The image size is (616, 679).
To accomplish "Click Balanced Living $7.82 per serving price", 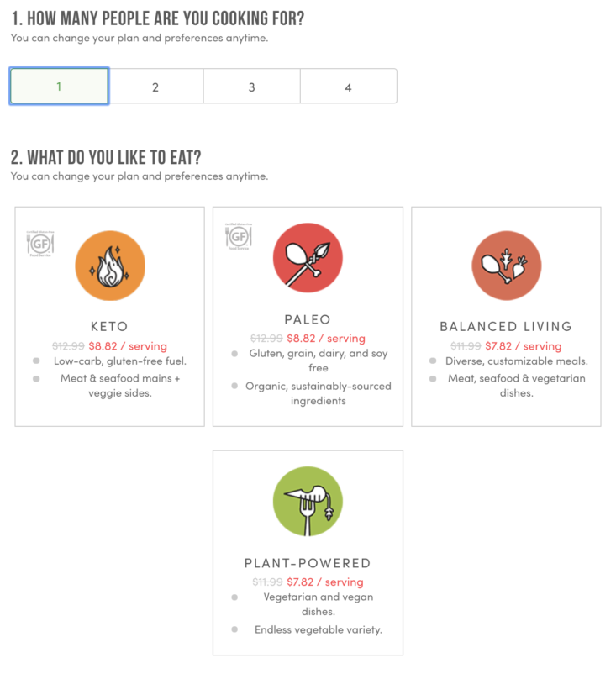I will pyautogui.click(x=524, y=345).
